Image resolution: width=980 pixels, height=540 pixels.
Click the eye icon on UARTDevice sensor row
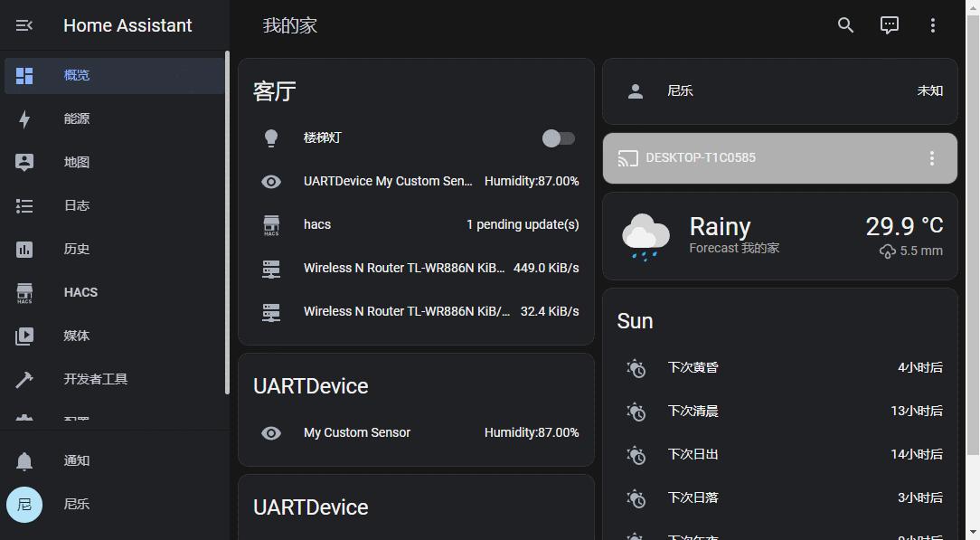tap(270, 181)
